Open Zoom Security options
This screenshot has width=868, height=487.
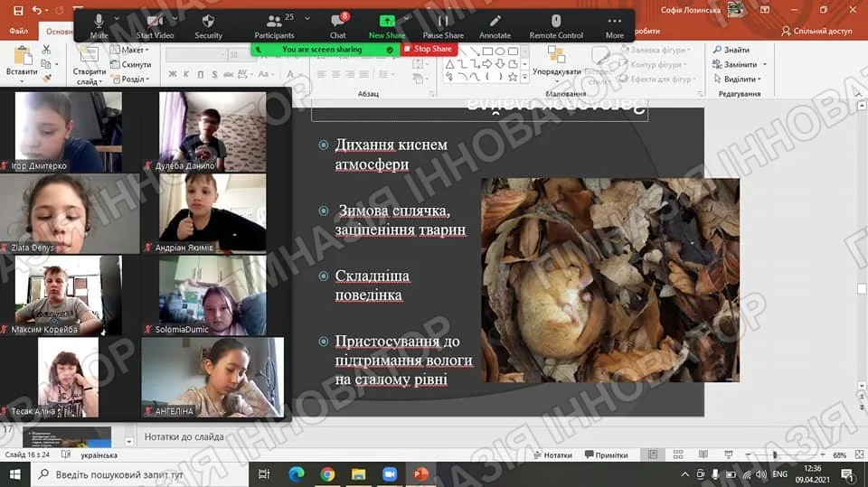pos(208,26)
